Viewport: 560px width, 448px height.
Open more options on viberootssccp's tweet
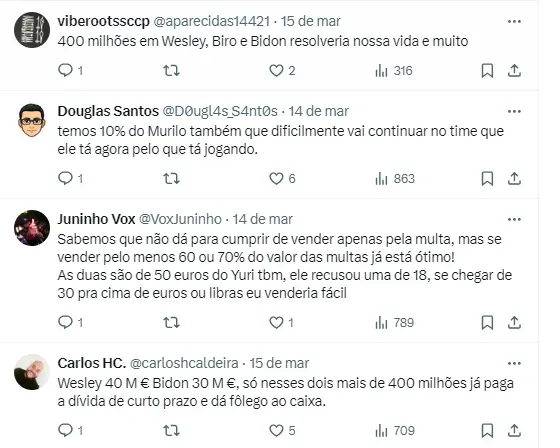pyautogui.click(x=514, y=21)
